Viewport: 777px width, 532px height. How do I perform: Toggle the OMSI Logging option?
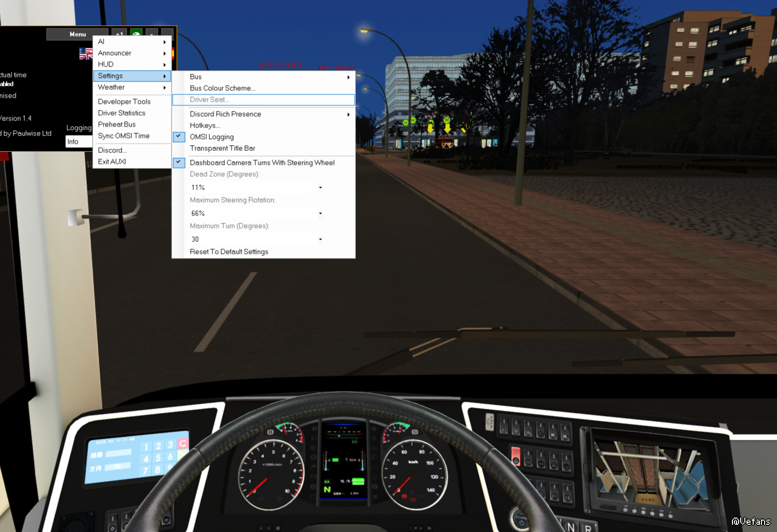(x=264, y=137)
